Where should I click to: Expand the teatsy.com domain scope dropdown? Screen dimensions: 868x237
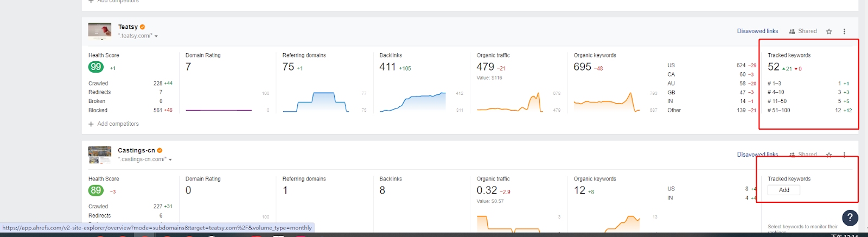156,36
